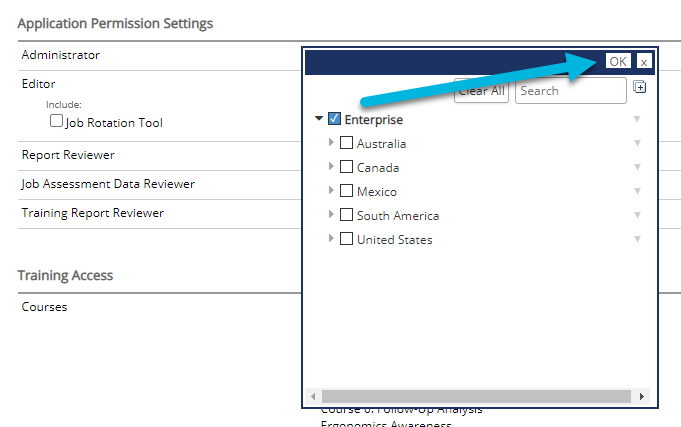Click the Clear All button

481,91
